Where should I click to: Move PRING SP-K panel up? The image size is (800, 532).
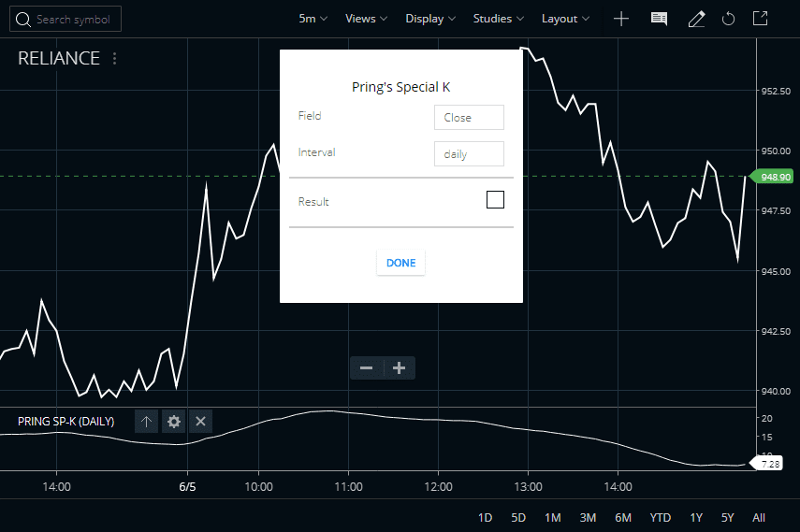pos(146,422)
